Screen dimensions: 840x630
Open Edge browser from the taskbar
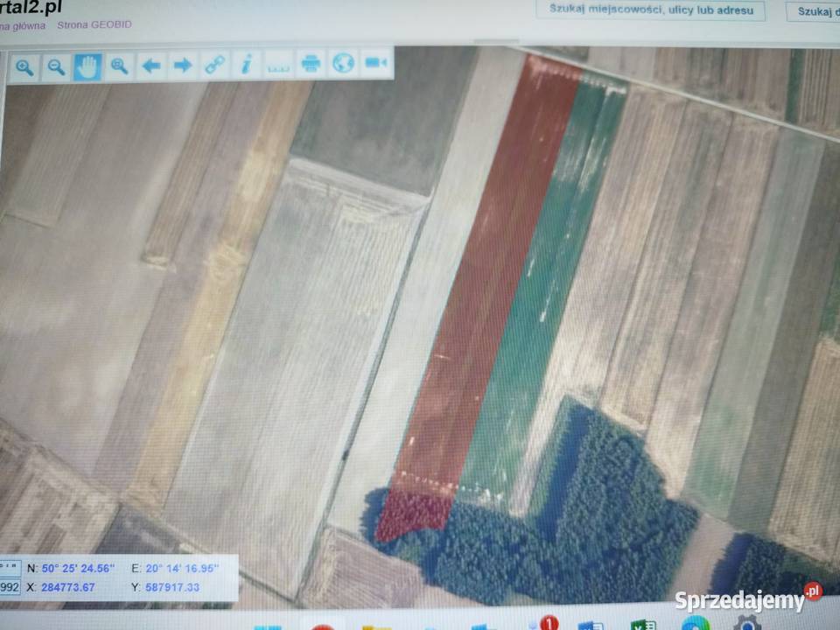pyautogui.click(x=695, y=624)
